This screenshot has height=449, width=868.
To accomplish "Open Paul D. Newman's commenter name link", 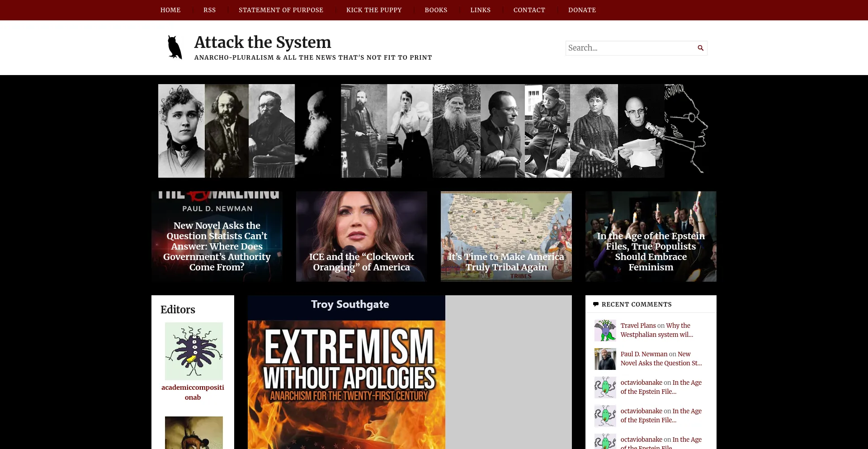I will click(644, 354).
